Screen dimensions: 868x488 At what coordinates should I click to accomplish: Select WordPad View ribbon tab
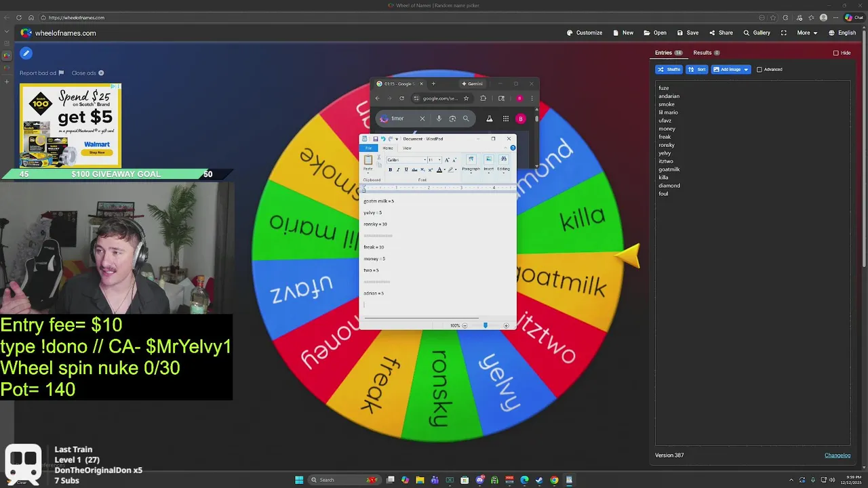407,148
